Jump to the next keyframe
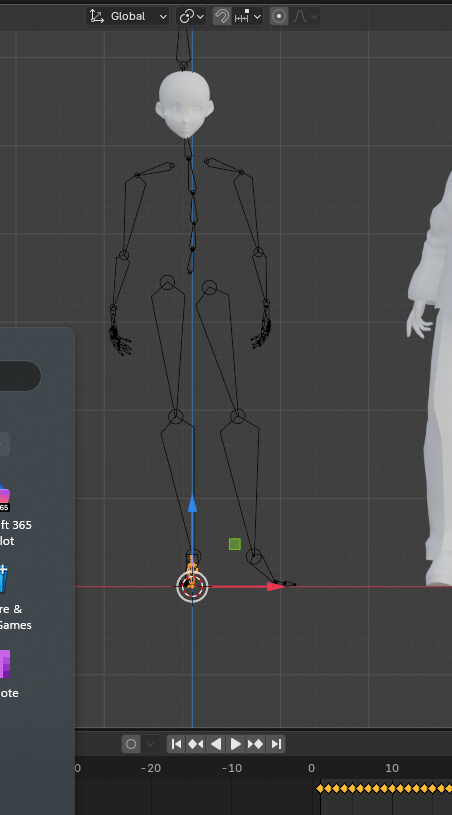Image resolution: width=452 pixels, height=815 pixels. (256, 744)
